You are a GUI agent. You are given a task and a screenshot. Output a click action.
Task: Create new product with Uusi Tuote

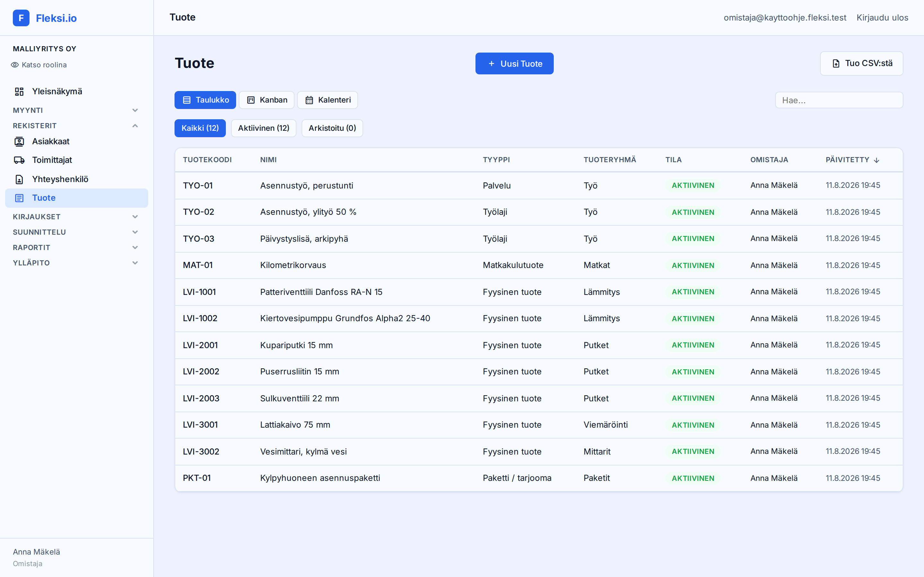[514, 64]
